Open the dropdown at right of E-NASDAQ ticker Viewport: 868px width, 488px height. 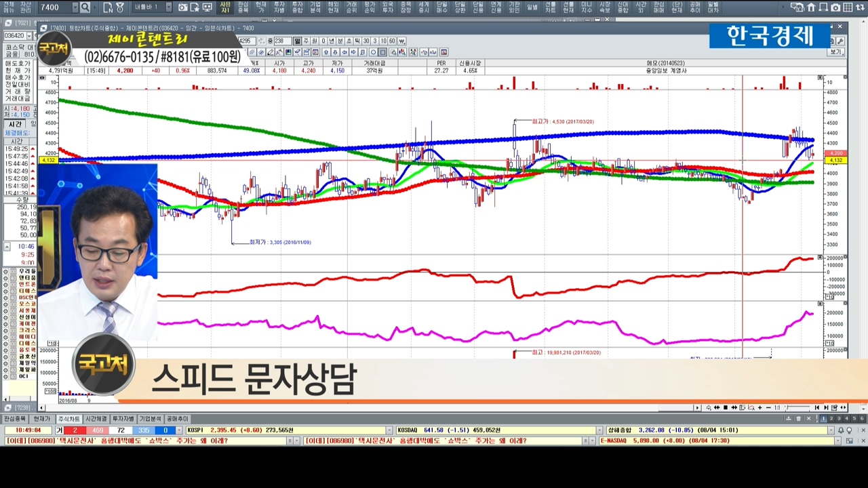[837, 441]
